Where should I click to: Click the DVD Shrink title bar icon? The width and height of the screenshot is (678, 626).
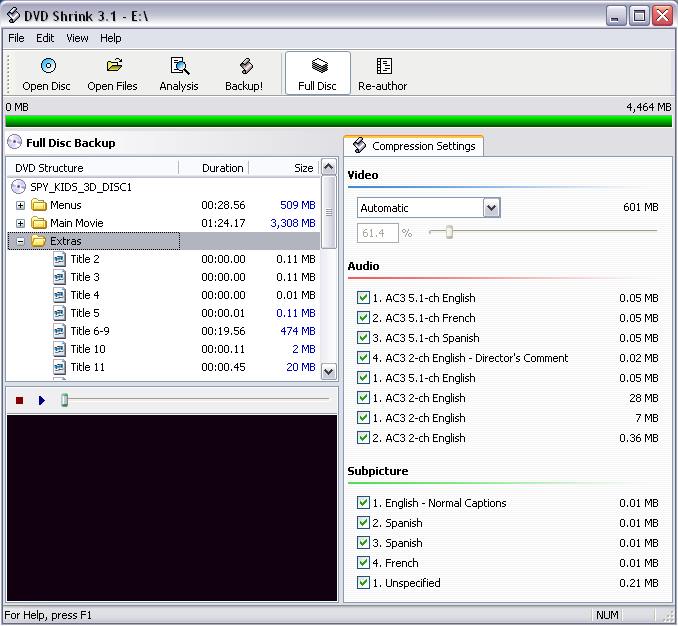click(13, 15)
